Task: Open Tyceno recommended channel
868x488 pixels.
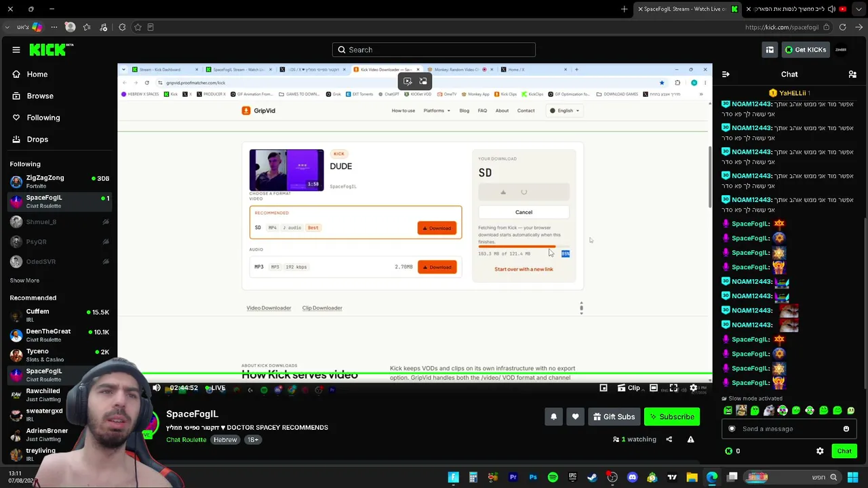Action: (59, 355)
